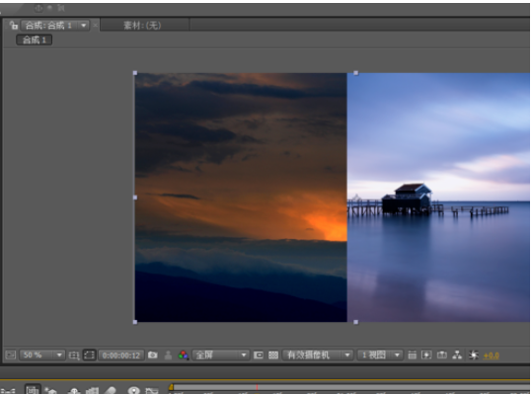Click the yellow work area start marker

(171, 387)
